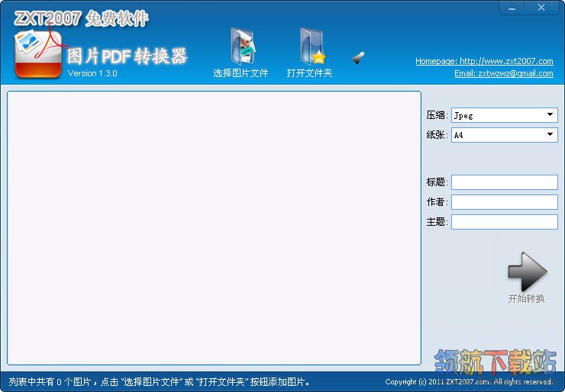
Task: Click the 开始转换 arrow icon
Action: tap(527, 272)
